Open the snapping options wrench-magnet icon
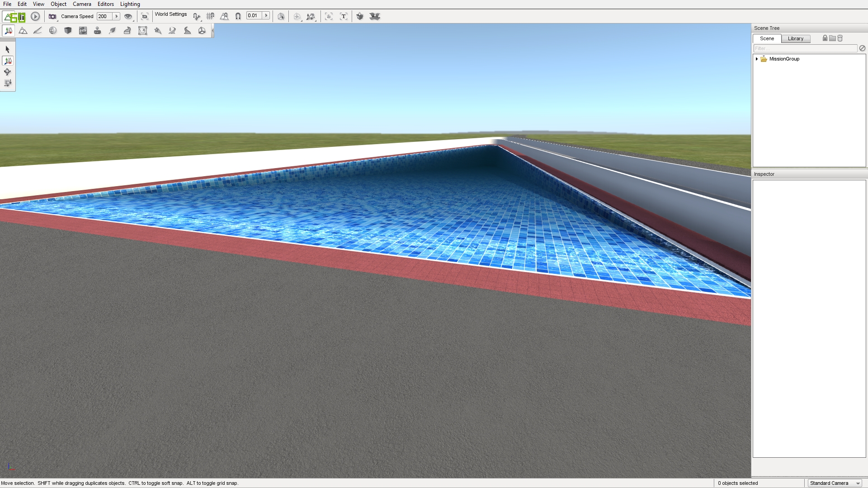Screen dimensions: 868x488 197,17
